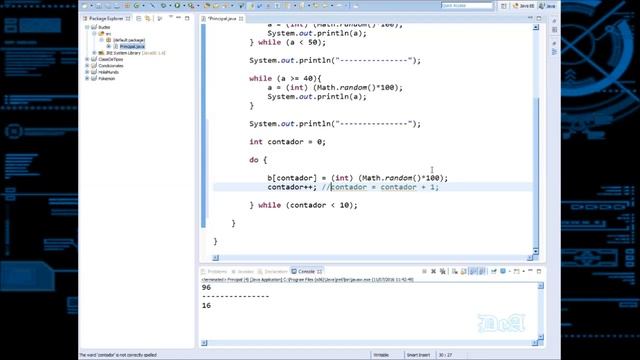Select the Package Explorer tab
The height and width of the screenshot is (360, 640).
(x=106, y=18)
